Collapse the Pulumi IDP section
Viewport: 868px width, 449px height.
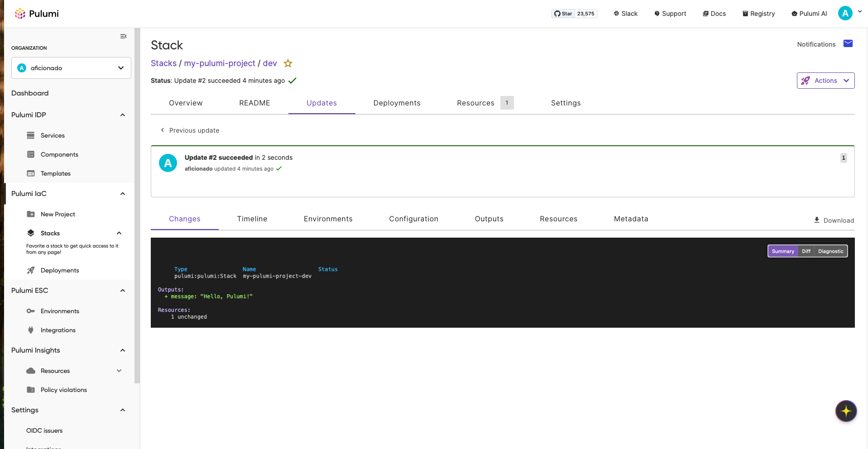coord(123,115)
